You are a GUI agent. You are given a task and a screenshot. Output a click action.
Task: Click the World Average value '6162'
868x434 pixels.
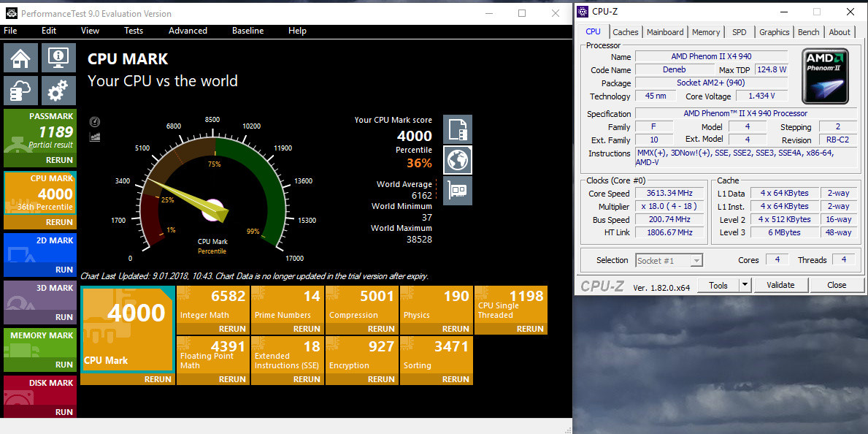422,196
